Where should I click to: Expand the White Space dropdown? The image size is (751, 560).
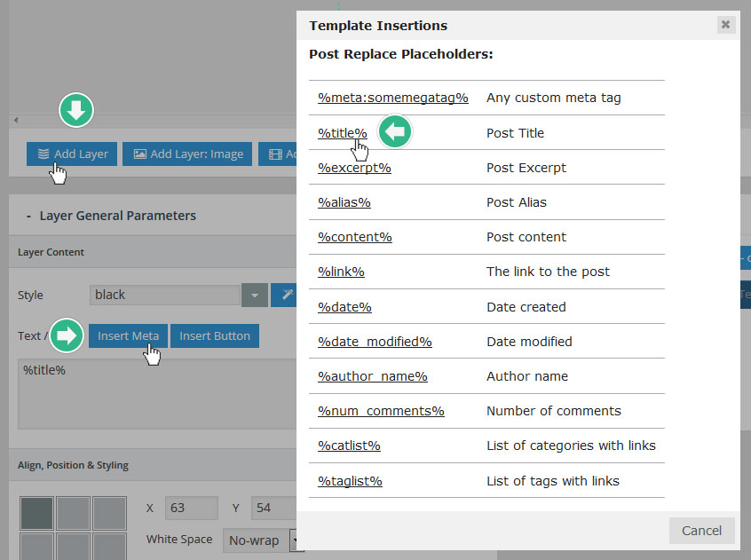(295, 540)
